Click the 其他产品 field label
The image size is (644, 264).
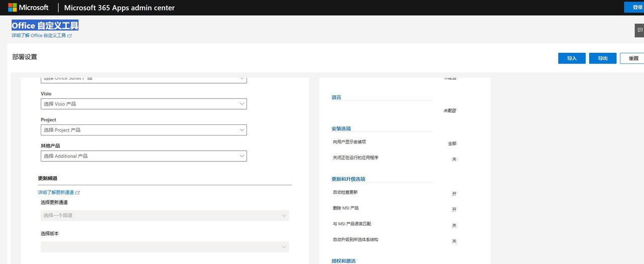50,146
